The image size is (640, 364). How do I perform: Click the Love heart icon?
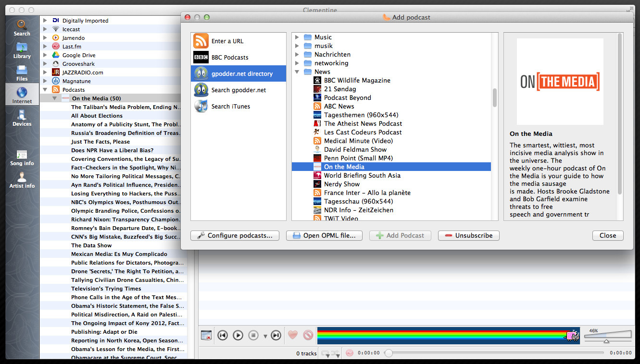pyautogui.click(x=292, y=335)
